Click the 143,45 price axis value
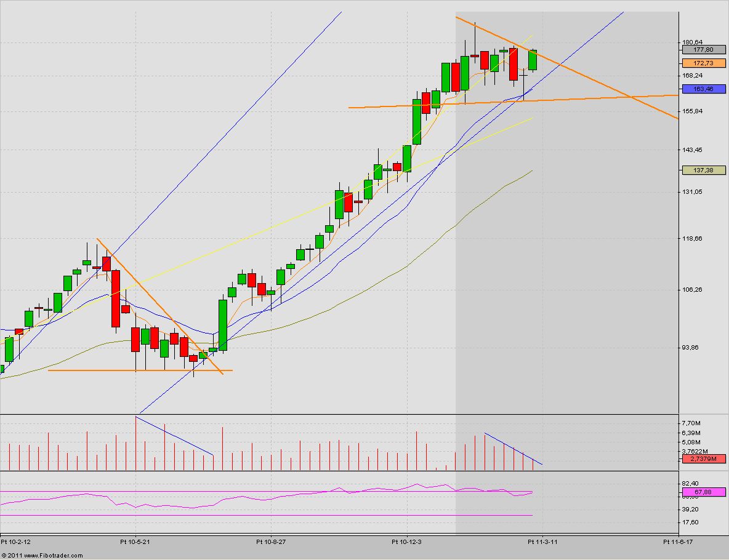Screen dimensions: 729x560 [x=692, y=150]
